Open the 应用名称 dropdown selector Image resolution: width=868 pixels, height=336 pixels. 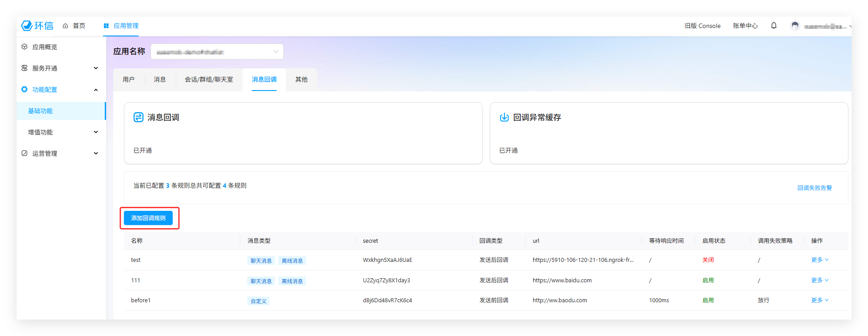point(217,51)
